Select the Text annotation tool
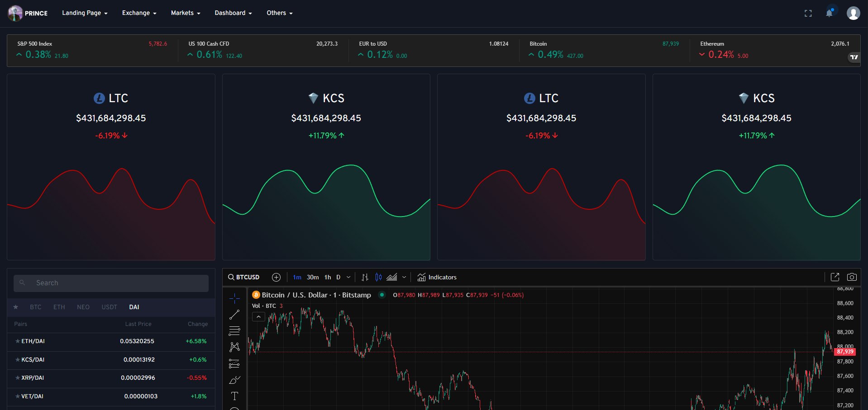 tap(234, 396)
